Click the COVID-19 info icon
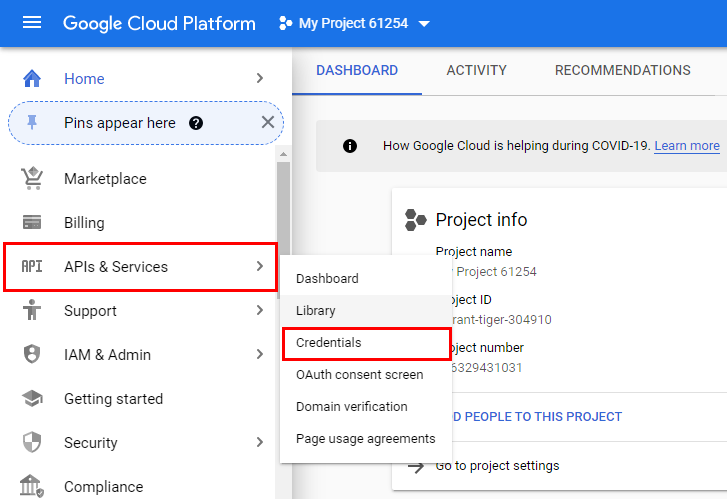Image resolution: width=727 pixels, height=499 pixels. [350, 146]
